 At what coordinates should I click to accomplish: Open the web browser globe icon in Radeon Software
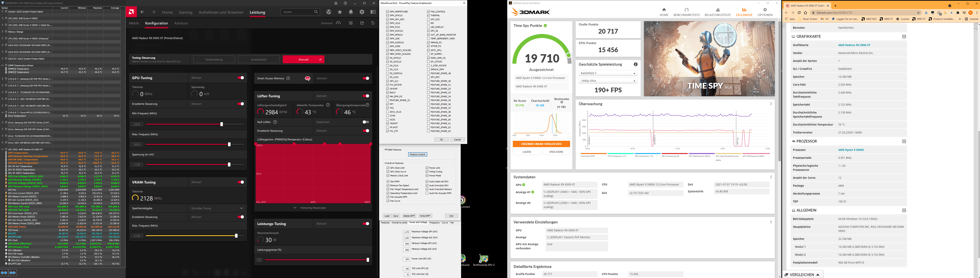point(329,12)
